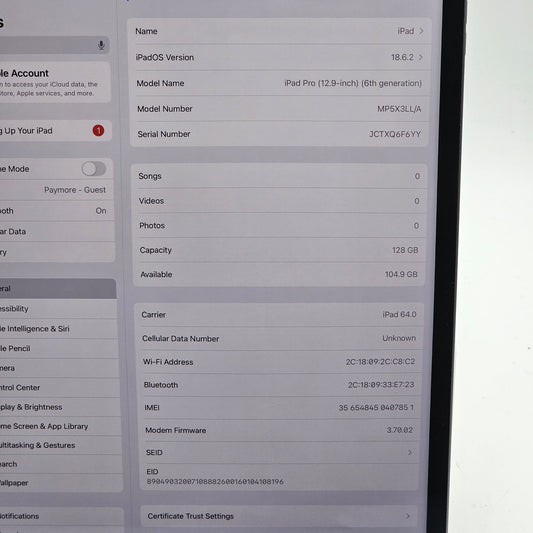Click the sidebar search field
This screenshot has height=533, width=533.
(x=54, y=45)
